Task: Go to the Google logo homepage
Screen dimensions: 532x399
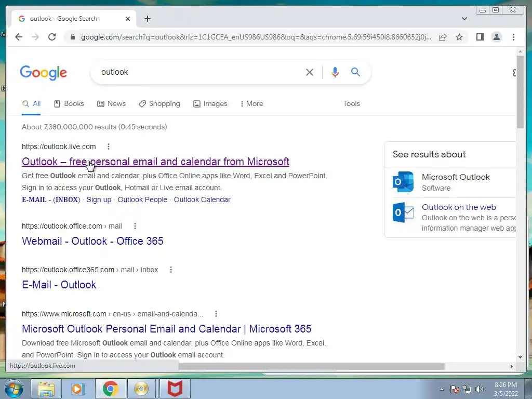Action: (x=44, y=73)
